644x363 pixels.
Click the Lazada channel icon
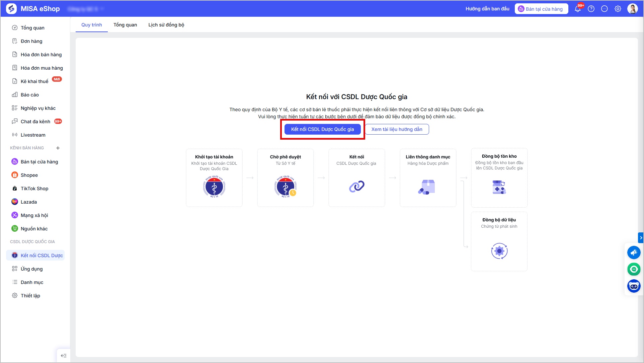(15, 202)
